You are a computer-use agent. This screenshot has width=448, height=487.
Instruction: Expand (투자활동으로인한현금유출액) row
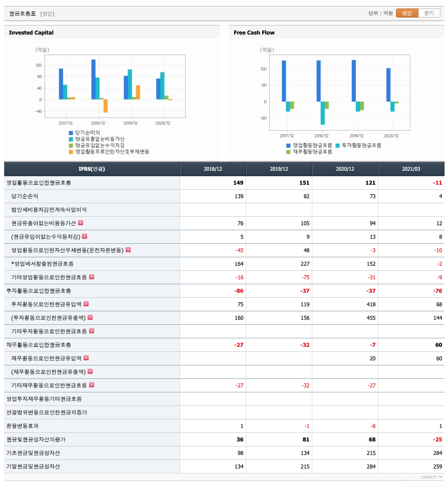tap(91, 317)
